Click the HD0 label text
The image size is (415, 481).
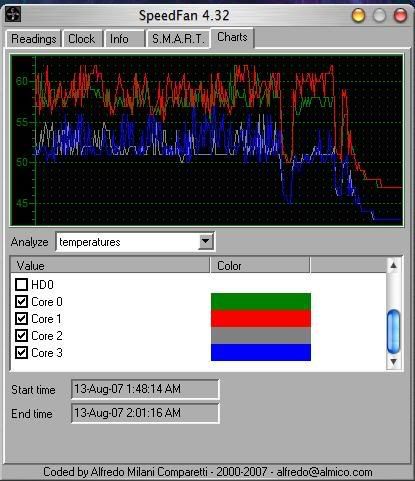point(42,285)
